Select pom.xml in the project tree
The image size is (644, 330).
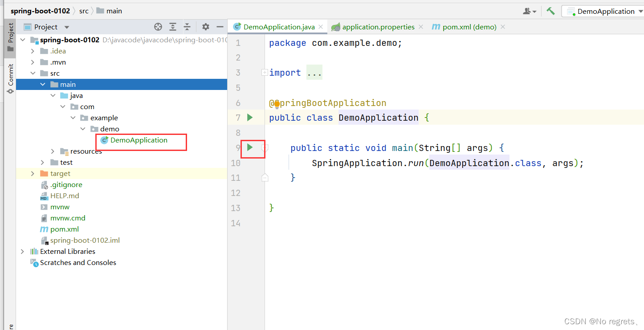64,229
